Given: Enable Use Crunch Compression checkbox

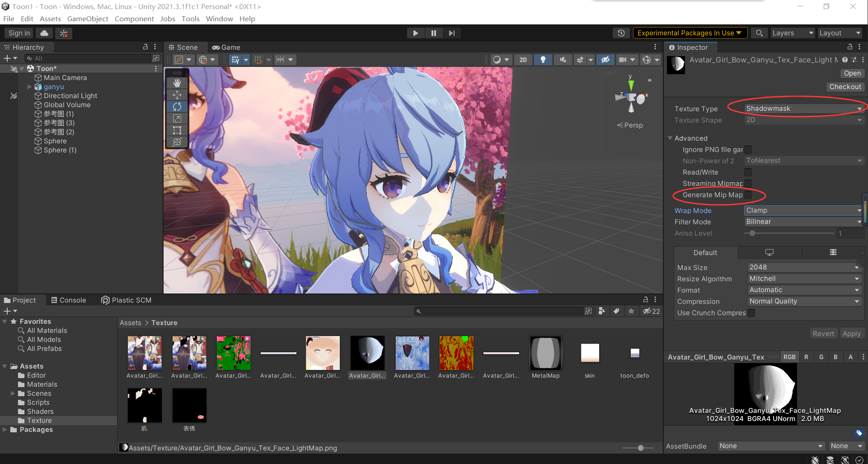Looking at the screenshot, I should pos(751,313).
